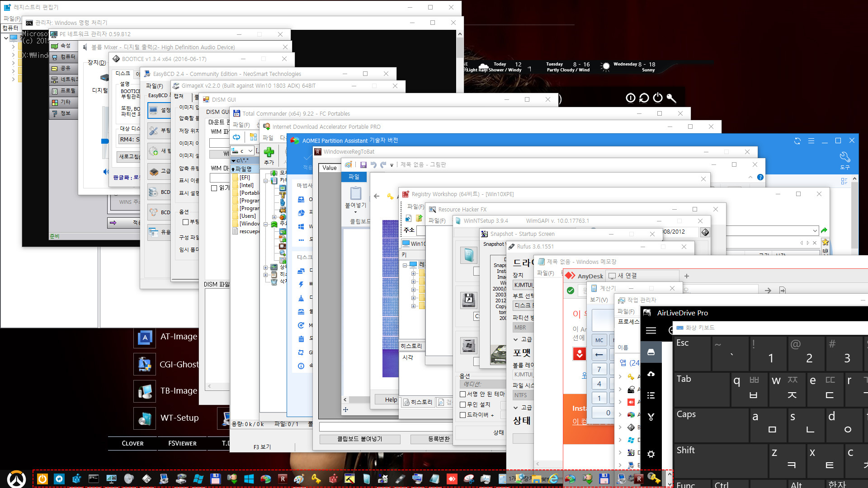This screenshot has width=868, height=488.
Task: Click the wrench tools icon in AOMEI Partition Assistant
Action: [845, 160]
